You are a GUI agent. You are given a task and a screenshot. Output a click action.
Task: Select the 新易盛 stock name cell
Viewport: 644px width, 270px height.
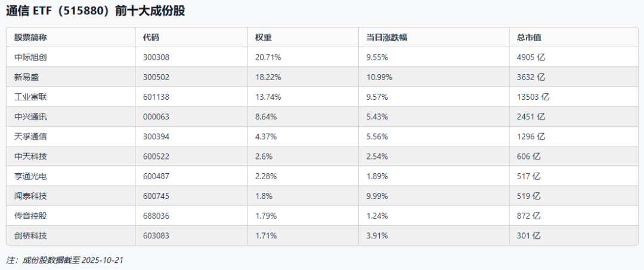(26, 77)
